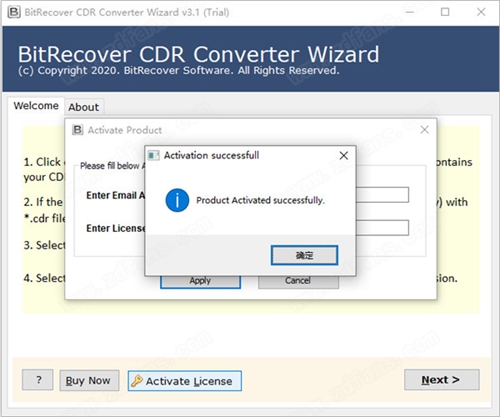Viewport: 500px width, 417px height.
Task: Switch to the About tab
Action: pyautogui.click(x=84, y=107)
